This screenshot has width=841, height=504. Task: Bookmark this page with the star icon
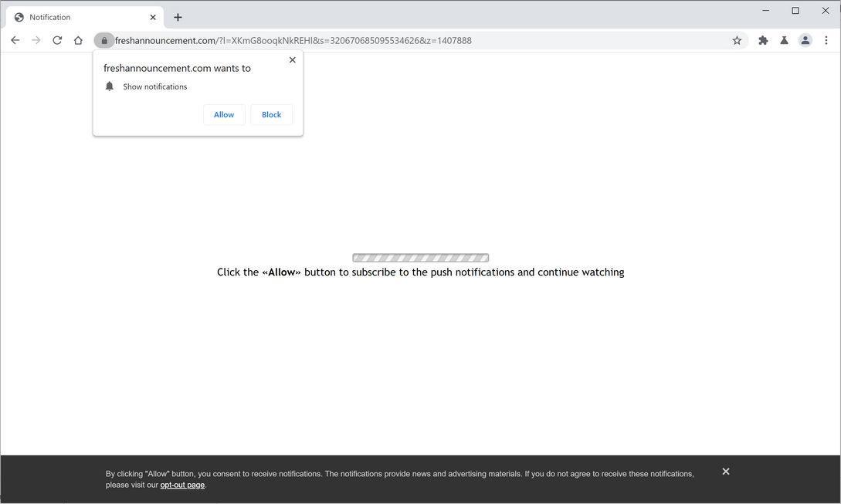(737, 39)
